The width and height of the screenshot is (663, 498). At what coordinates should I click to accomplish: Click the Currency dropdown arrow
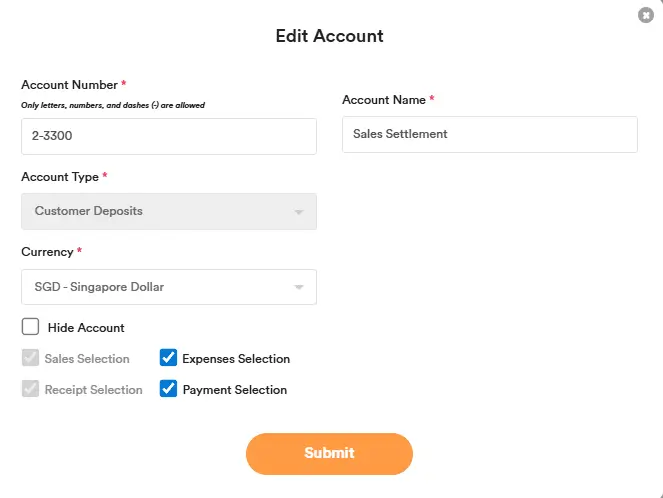click(x=298, y=288)
